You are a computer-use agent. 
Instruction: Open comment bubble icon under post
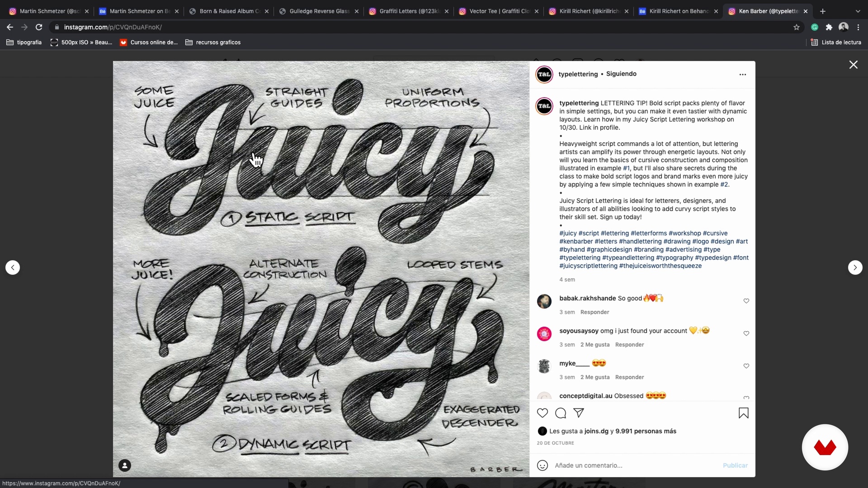click(x=561, y=413)
